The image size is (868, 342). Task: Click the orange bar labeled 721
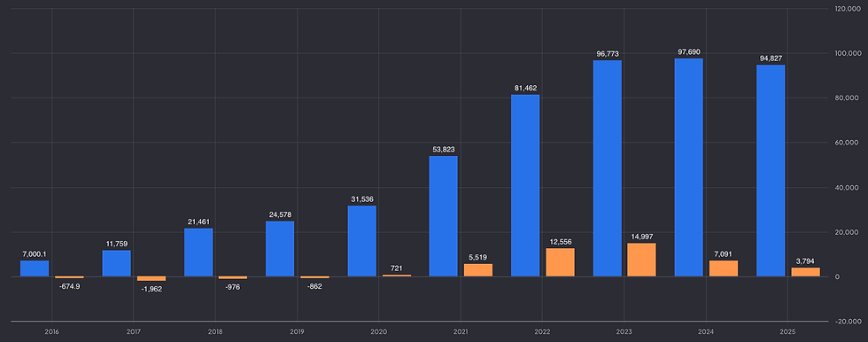397,276
